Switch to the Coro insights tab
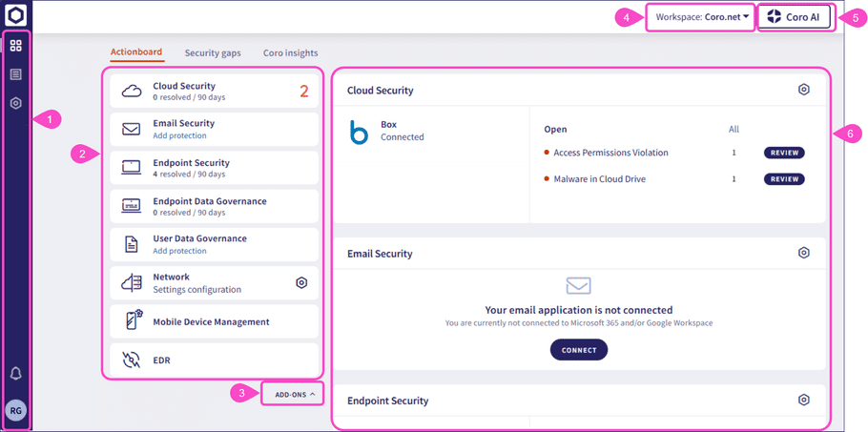 (291, 53)
